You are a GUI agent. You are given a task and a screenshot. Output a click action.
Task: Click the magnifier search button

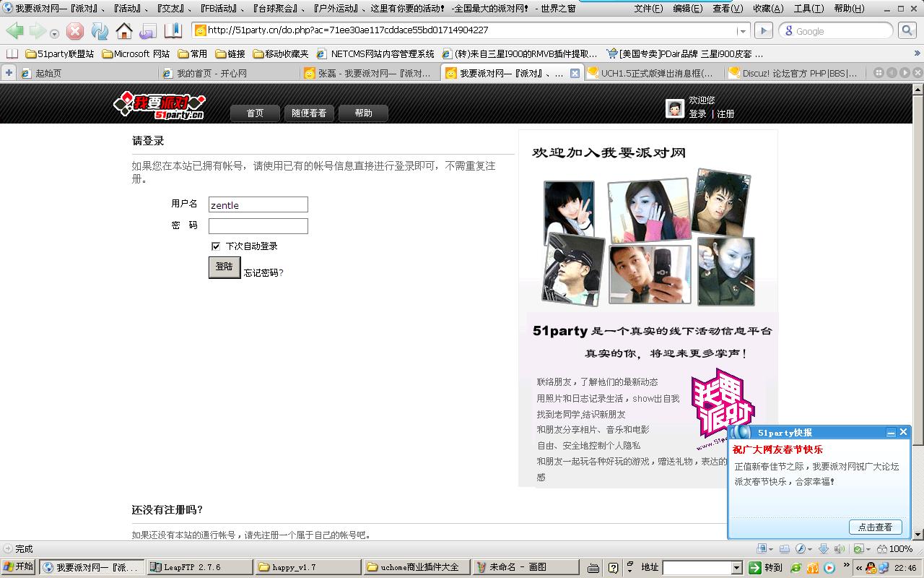tap(907, 30)
